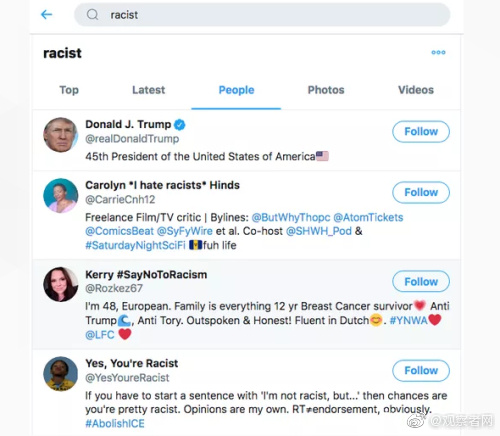The width and height of the screenshot is (500, 436).
Task: Follow Donald J. Trump
Action: (x=421, y=132)
